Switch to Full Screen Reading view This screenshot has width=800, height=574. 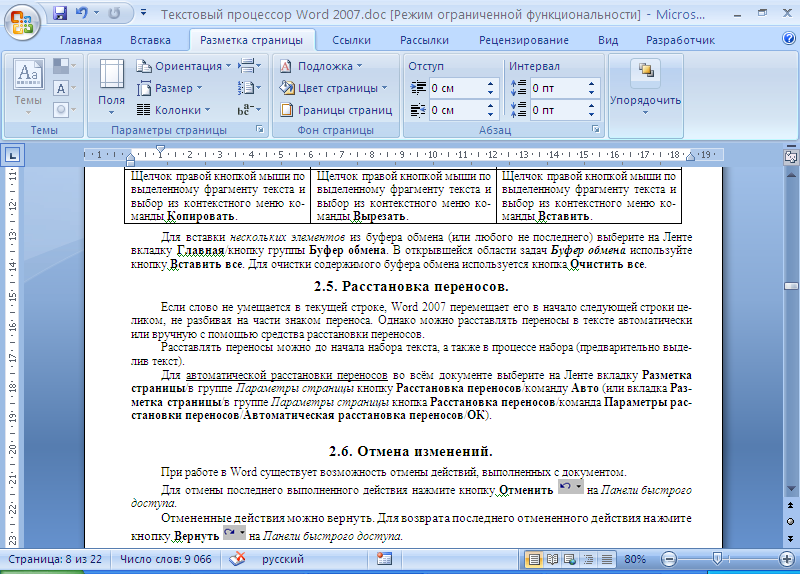pos(552,560)
